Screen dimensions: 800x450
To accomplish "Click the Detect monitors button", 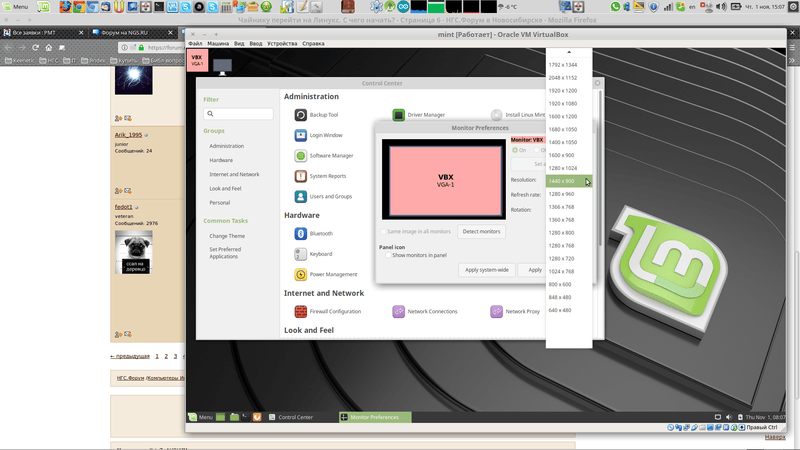I will click(x=481, y=231).
